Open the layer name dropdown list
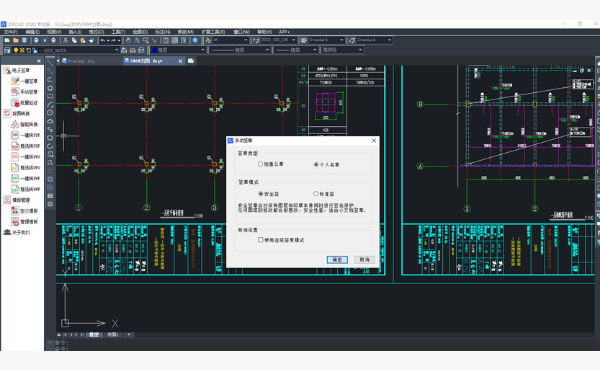The image size is (600, 371). pos(117,50)
